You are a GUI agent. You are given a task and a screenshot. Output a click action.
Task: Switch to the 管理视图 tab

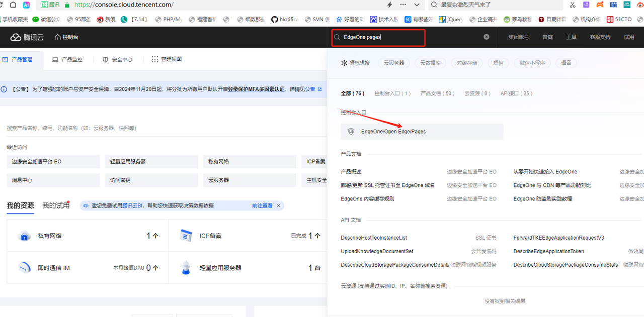point(167,59)
